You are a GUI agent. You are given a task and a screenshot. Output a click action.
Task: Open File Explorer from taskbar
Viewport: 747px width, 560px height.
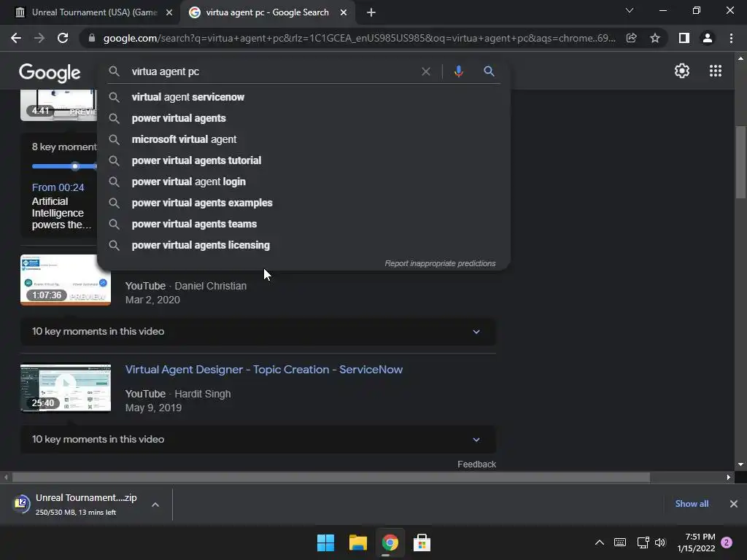357,542
